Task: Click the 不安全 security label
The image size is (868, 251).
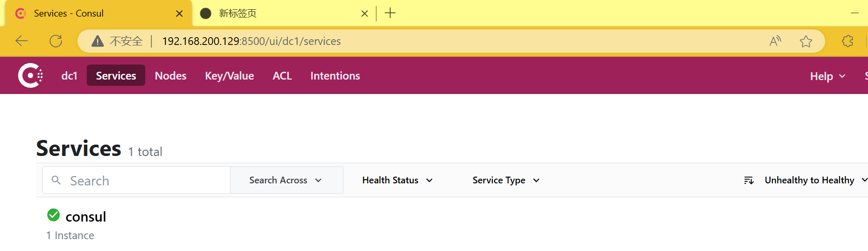Action: (x=127, y=41)
